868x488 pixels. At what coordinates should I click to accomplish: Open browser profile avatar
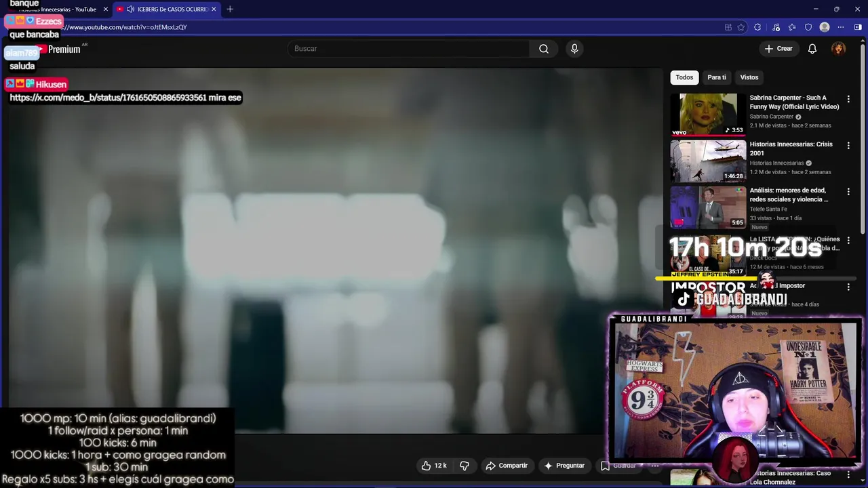click(825, 27)
